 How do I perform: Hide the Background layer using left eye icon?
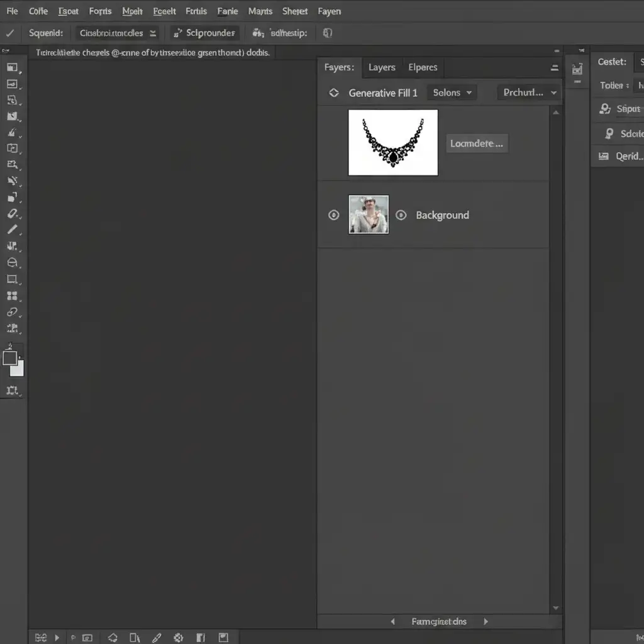click(x=334, y=215)
